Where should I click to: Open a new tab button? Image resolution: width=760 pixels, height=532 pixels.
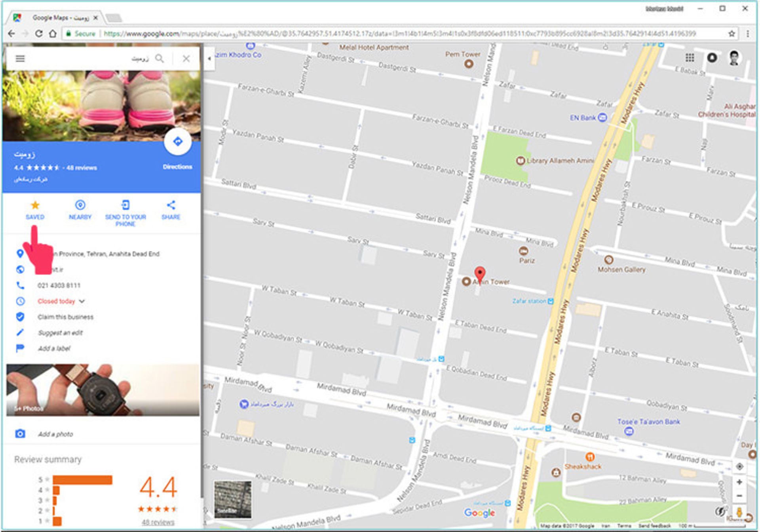pos(114,18)
